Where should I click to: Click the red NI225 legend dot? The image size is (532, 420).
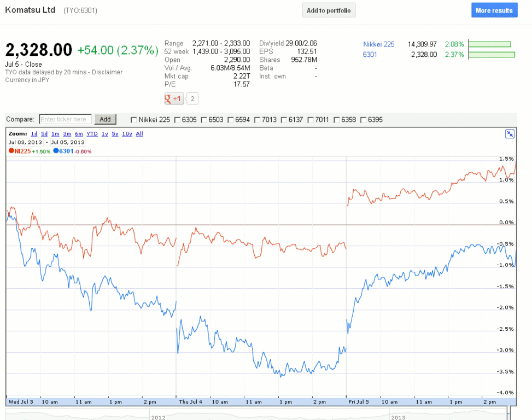coord(11,151)
